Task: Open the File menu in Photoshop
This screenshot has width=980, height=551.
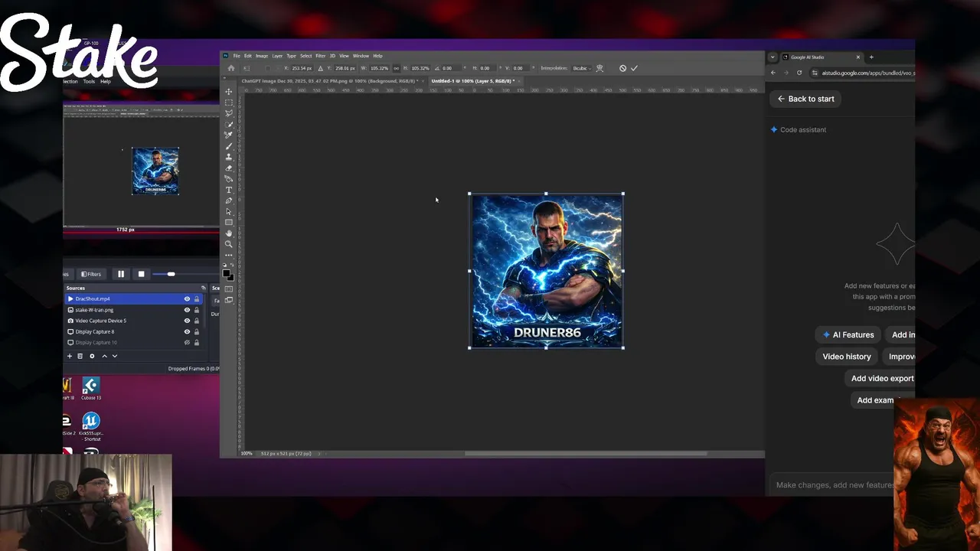Action: tap(237, 56)
